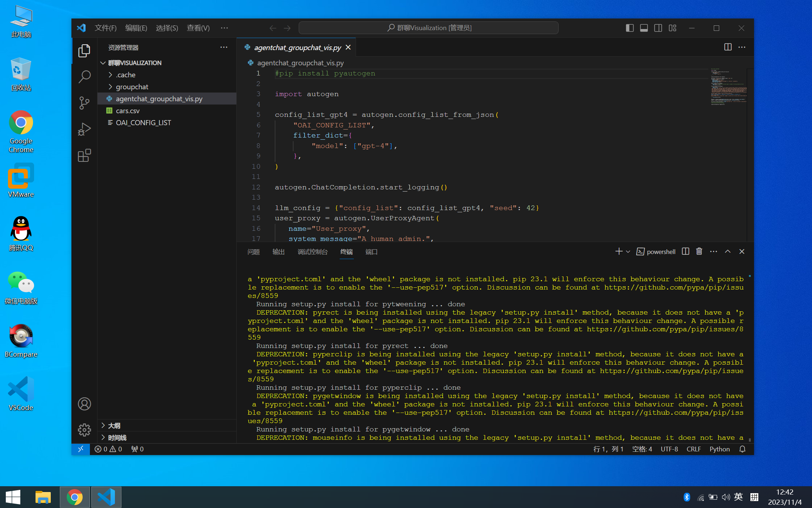Split the terminal panel

pos(685,251)
